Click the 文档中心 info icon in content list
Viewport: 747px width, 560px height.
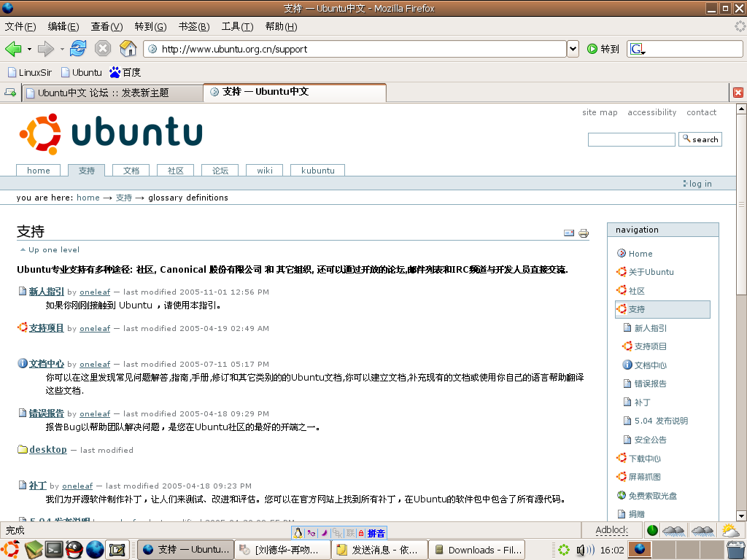pos(23,363)
